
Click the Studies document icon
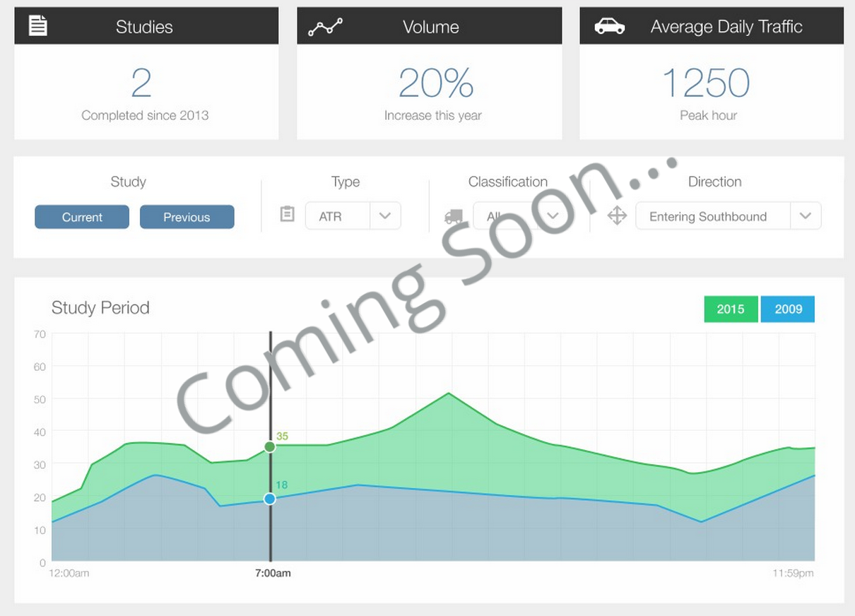[37, 26]
